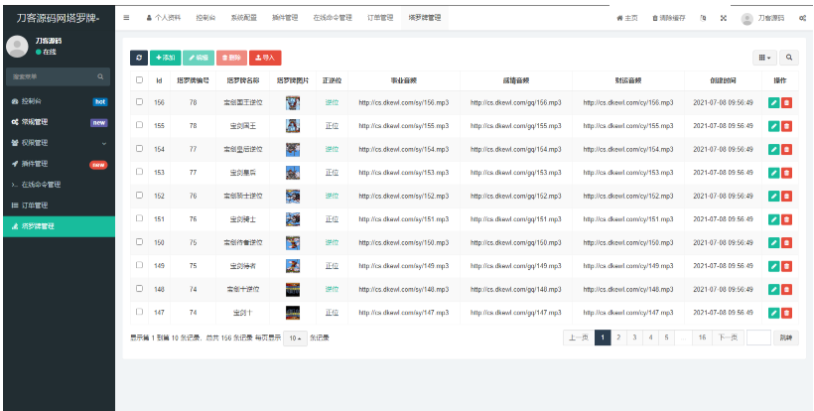This screenshot has height=411, width=814.
Task: Go to page 3 in pagination
Action: tap(635, 338)
